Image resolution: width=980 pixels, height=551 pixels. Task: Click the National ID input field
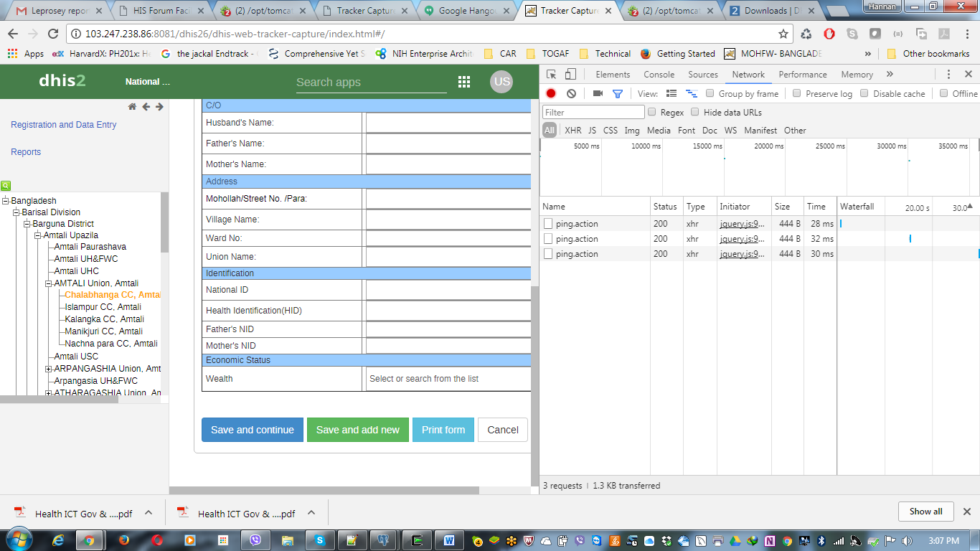pos(448,290)
